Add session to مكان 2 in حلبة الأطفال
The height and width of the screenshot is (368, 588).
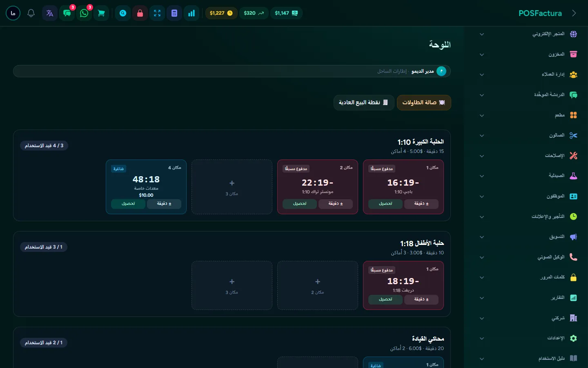[x=318, y=285]
